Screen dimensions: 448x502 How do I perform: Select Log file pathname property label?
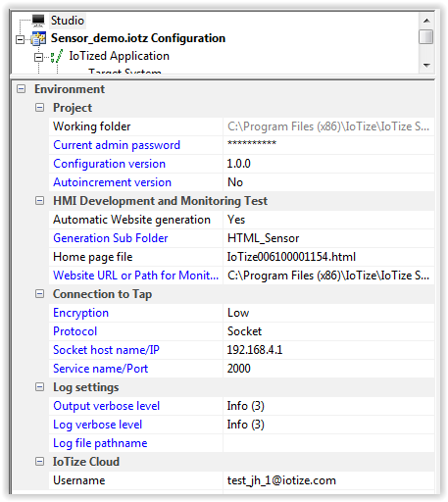coord(100,443)
